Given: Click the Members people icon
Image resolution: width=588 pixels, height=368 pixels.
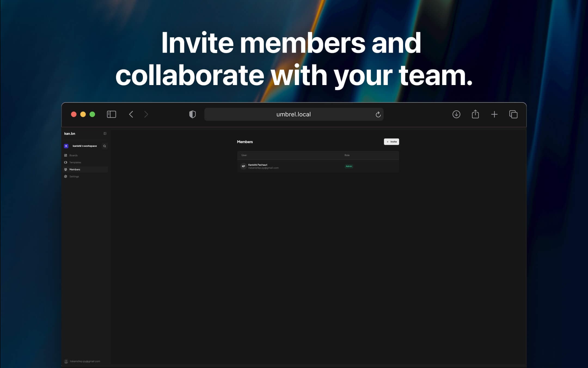Looking at the screenshot, I should [x=66, y=169].
